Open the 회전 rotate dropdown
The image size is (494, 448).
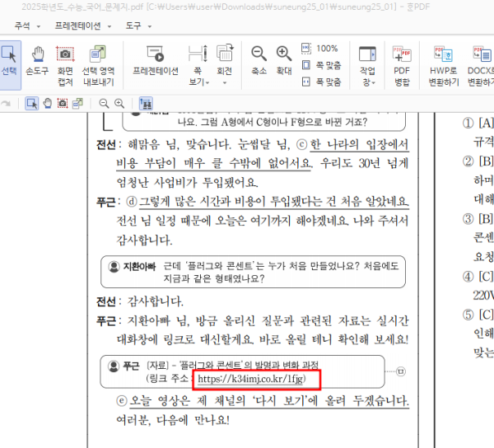tap(224, 82)
